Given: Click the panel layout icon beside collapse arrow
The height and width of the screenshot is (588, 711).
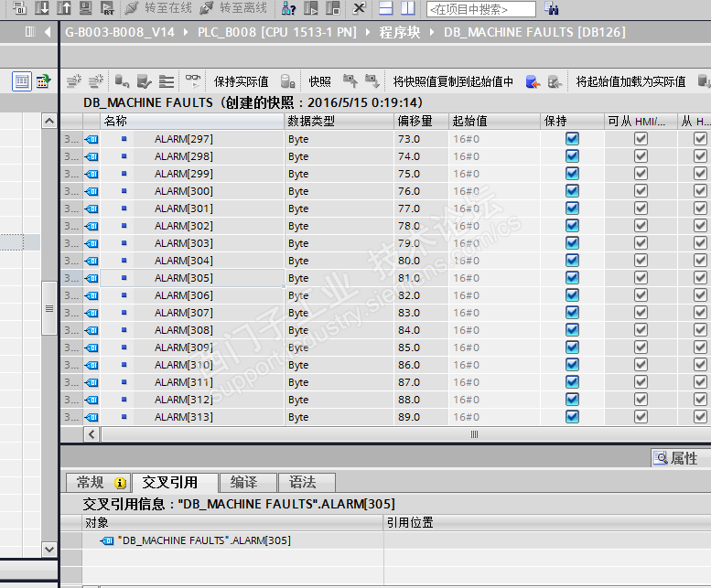Looking at the screenshot, I should tap(30, 32).
